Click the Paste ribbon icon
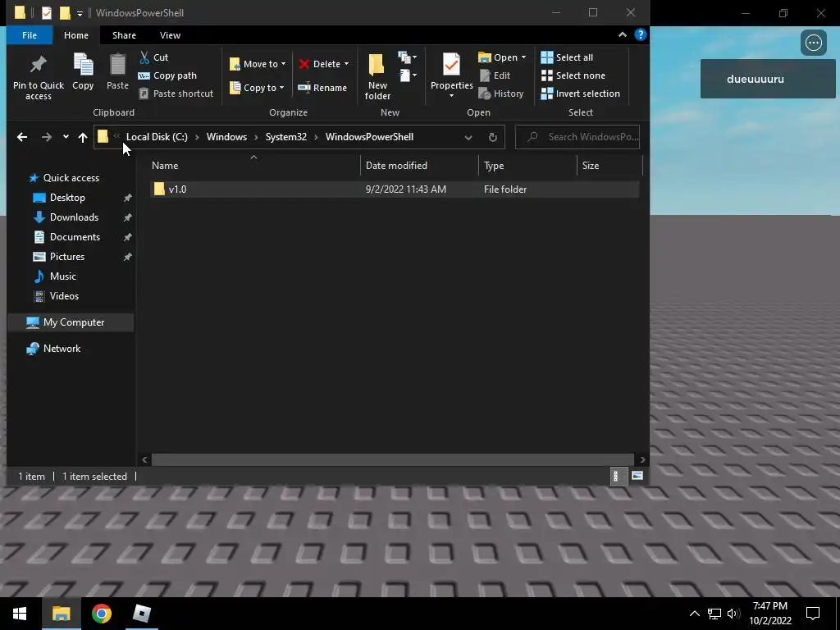The width and height of the screenshot is (840, 630). 117,71
